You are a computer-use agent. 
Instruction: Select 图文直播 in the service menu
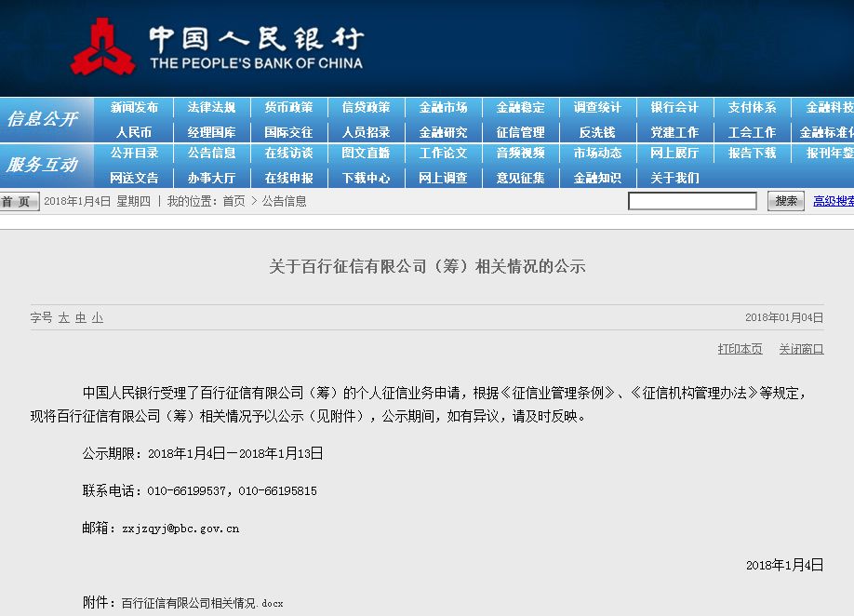[x=366, y=153]
